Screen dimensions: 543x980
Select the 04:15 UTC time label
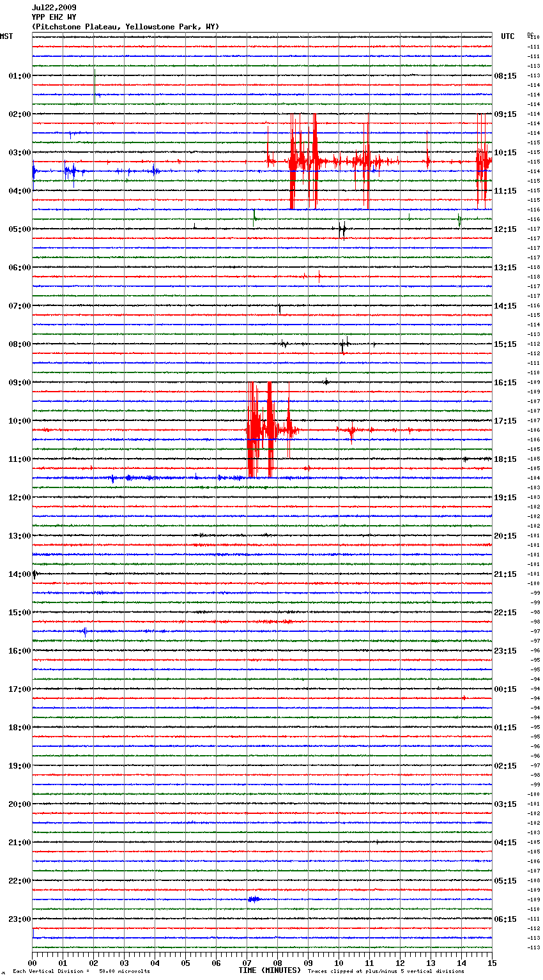tap(505, 843)
